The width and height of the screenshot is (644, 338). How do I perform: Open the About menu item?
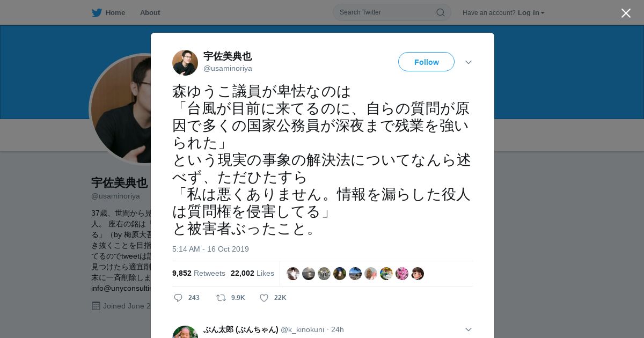(150, 12)
